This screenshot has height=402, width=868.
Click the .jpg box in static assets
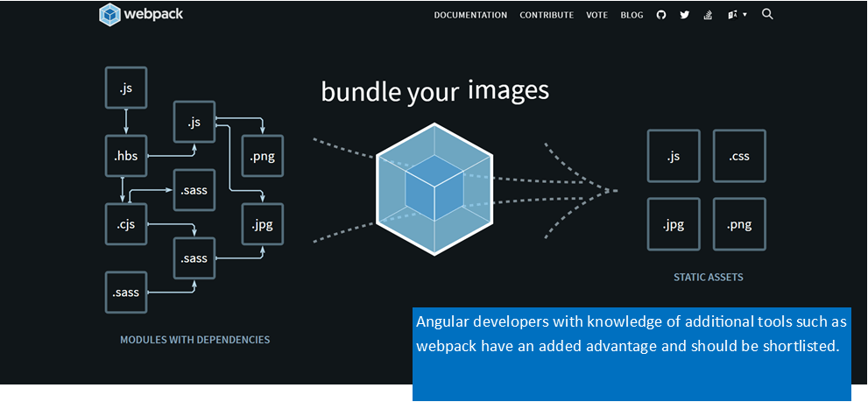click(674, 224)
